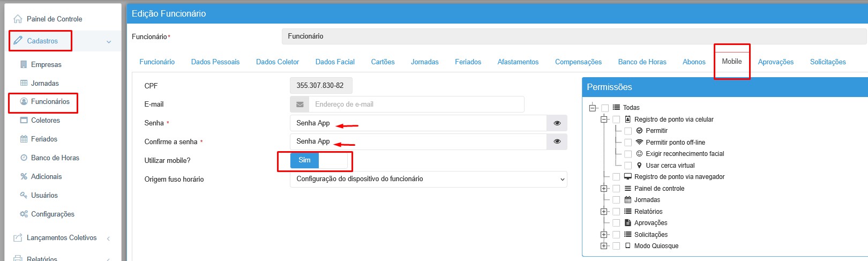Click the Adicionais percent icon
The image size is (868, 261).
coord(24,176)
